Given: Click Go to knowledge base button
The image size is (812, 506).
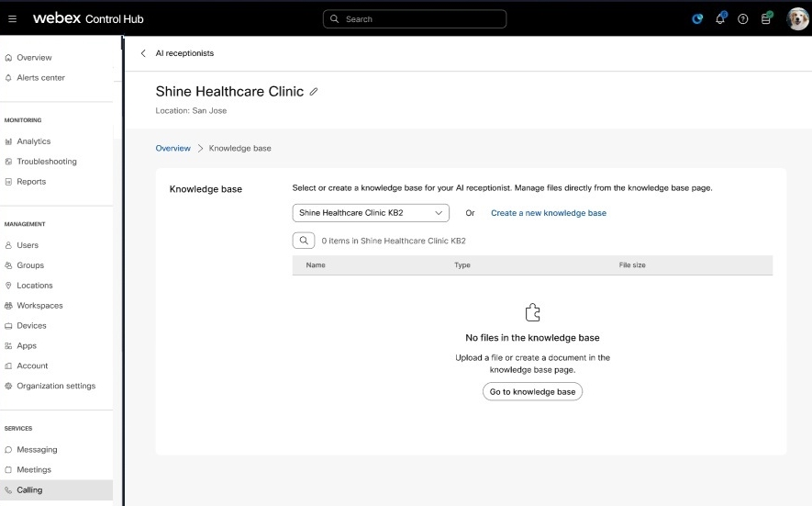Looking at the screenshot, I should [532, 392].
